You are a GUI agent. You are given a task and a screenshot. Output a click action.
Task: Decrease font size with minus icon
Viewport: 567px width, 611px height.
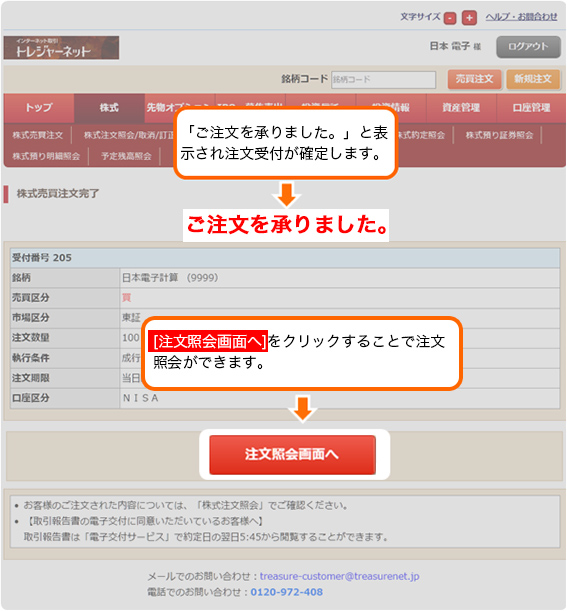coord(450,18)
